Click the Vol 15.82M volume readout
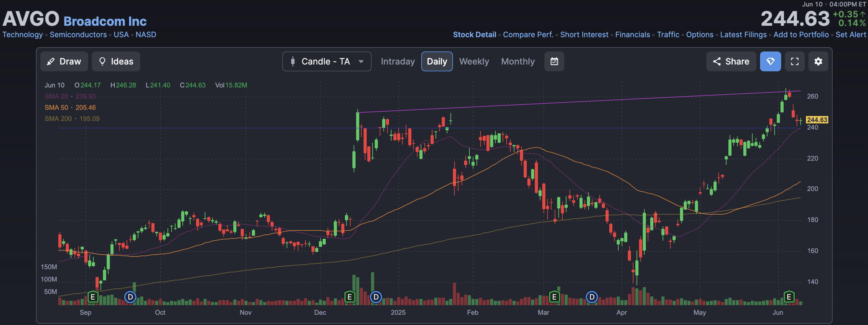The width and height of the screenshot is (868, 325). tap(231, 85)
